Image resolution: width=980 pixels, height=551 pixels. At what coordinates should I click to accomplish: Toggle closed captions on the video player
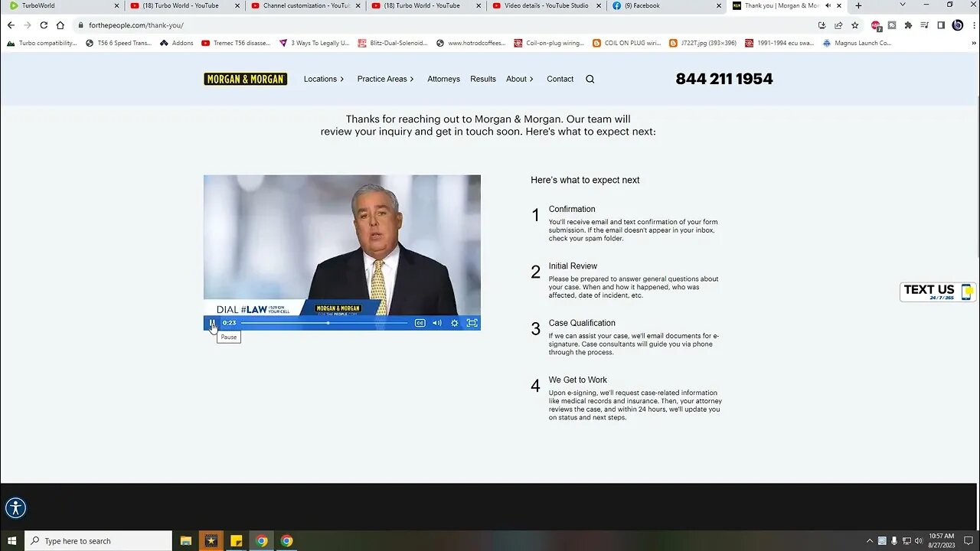pos(420,323)
